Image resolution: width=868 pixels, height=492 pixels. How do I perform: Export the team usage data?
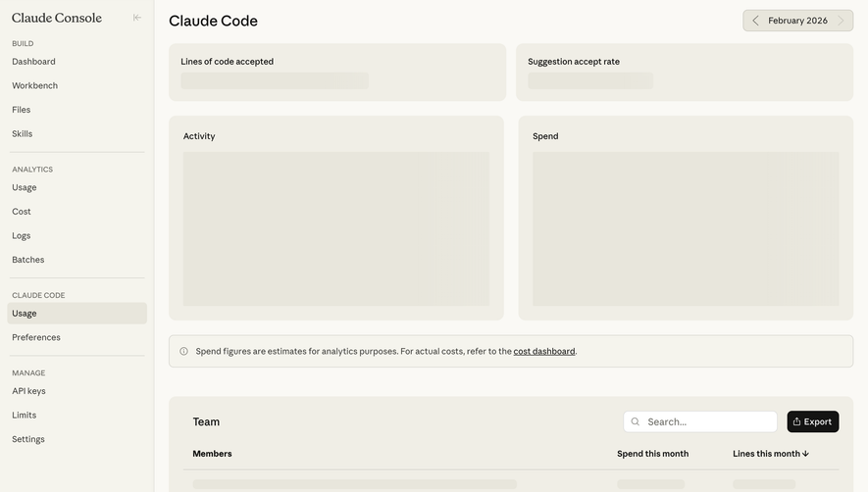813,421
